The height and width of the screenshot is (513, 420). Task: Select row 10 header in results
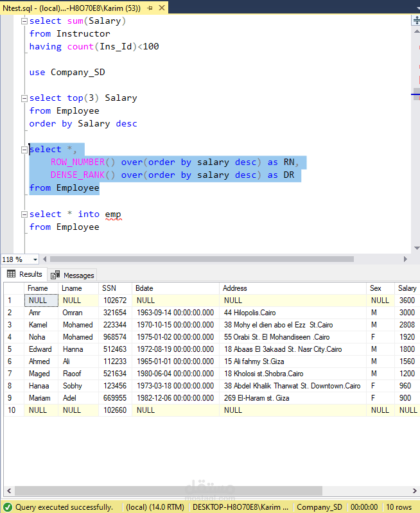[x=13, y=410]
